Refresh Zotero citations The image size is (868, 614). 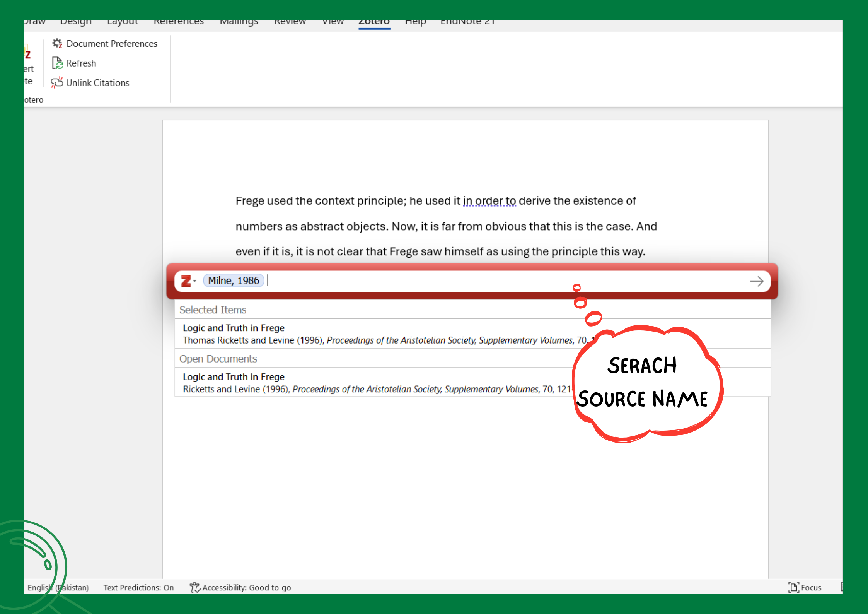click(74, 63)
